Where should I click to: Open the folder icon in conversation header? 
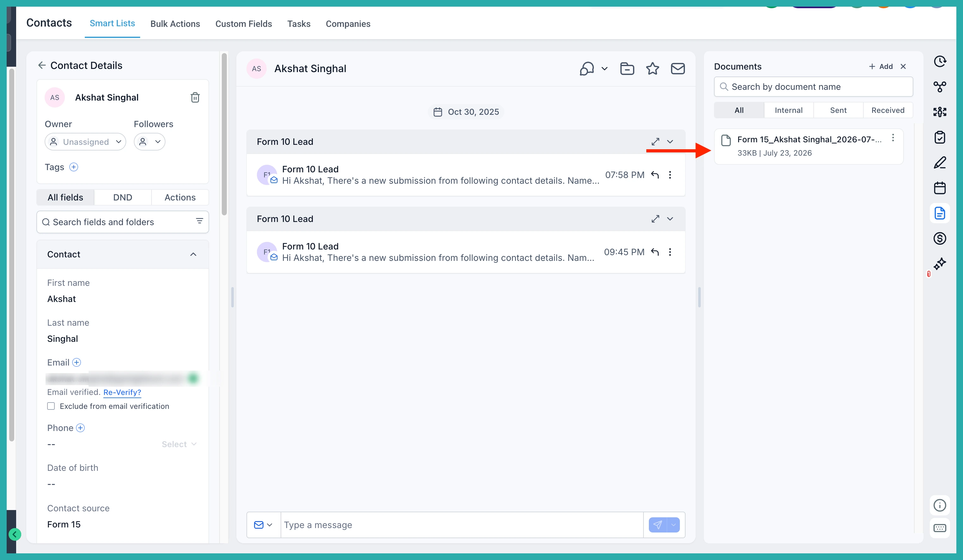(627, 69)
